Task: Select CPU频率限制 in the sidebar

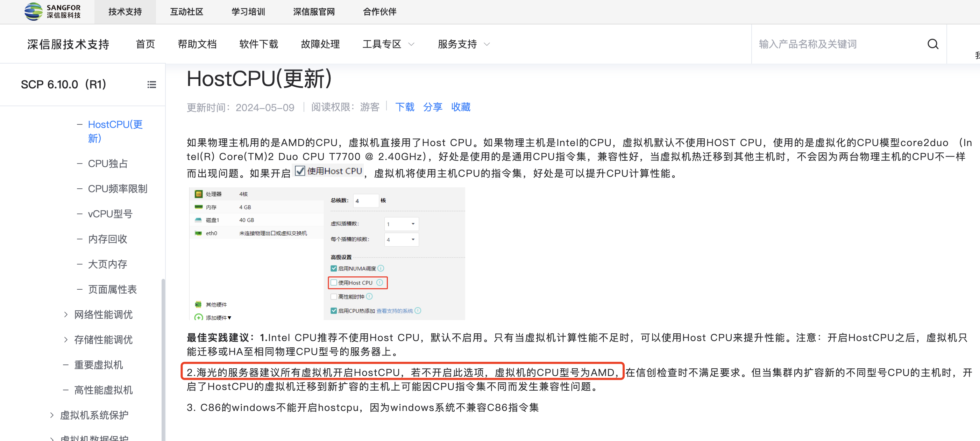Action: coord(118,189)
